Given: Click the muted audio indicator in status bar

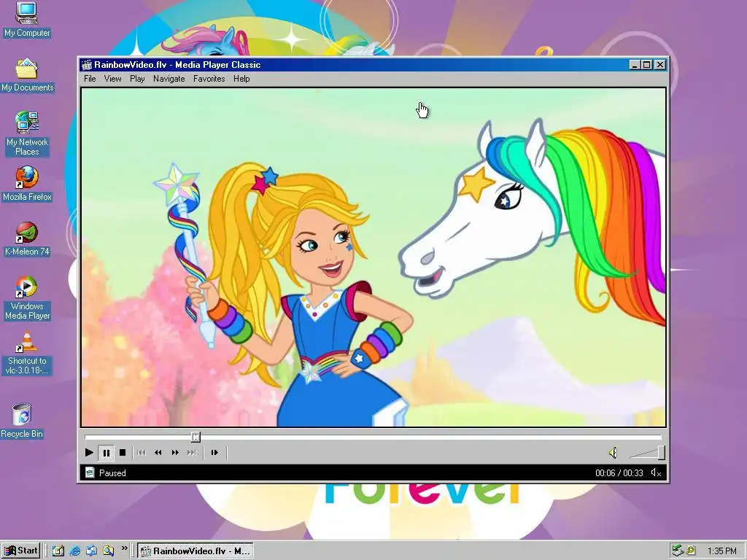Looking at the screenshot, I should point(656,472).
